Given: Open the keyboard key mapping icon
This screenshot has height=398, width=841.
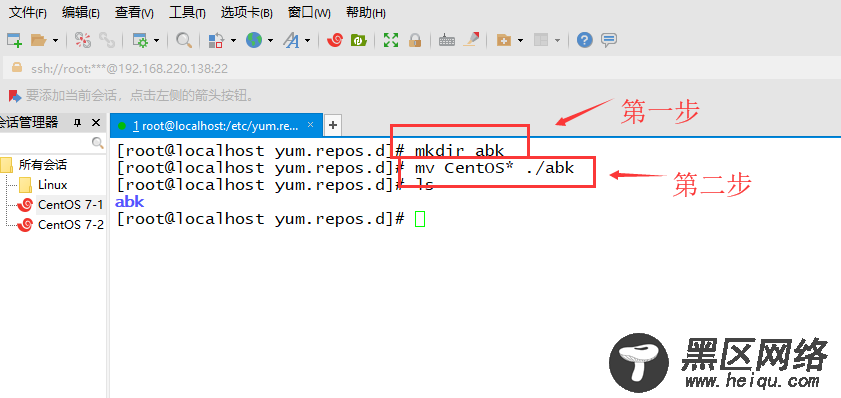Looking at the screenshot, I should (447, 41).
